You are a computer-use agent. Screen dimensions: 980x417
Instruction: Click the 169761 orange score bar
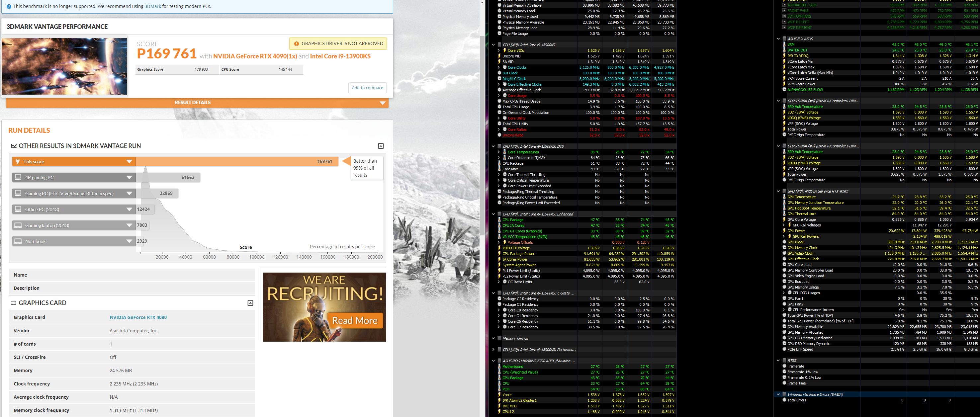(x=237, y=162)
